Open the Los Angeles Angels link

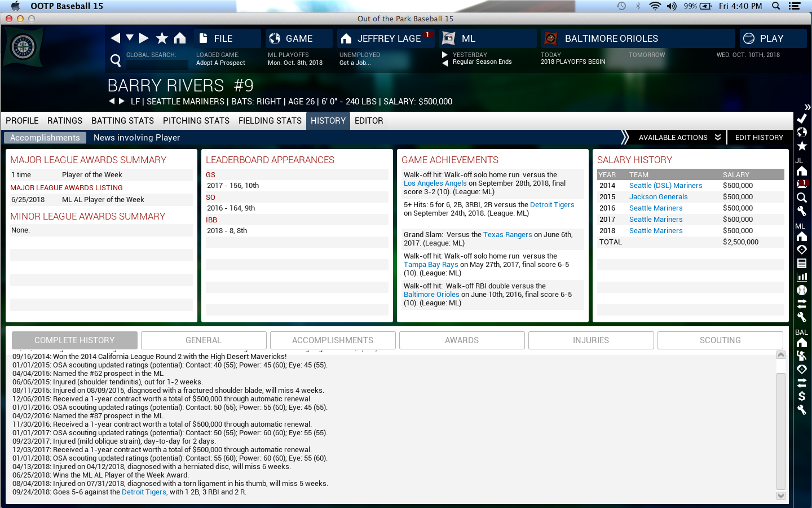tap(435, 183)
